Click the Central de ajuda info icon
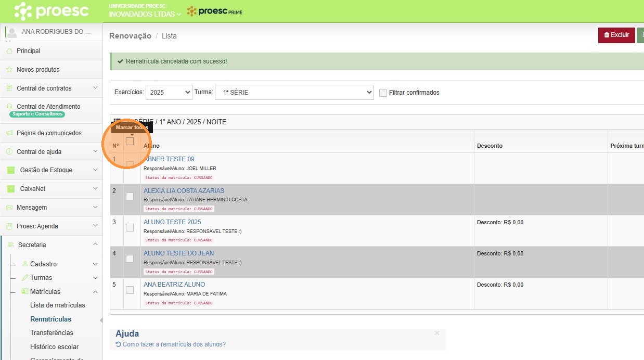This screenshot has height=360, width=644. point(9,152)
